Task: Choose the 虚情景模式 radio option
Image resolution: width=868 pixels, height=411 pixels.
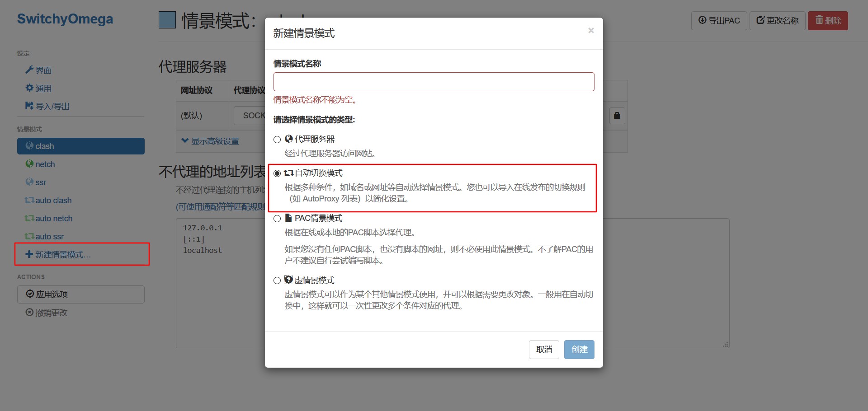Action: tap(277, 280)
